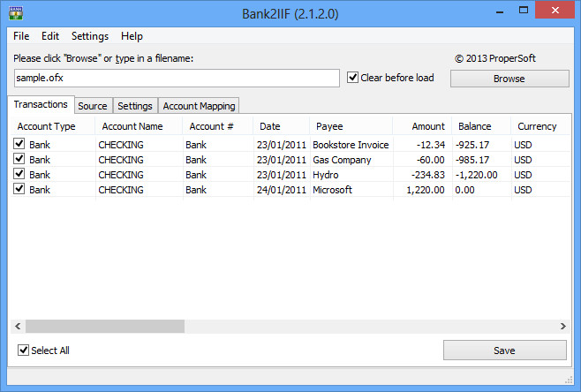Uncheck the Select All checkbox
This screenshot has width=581, height=392.
pos(24,351)
